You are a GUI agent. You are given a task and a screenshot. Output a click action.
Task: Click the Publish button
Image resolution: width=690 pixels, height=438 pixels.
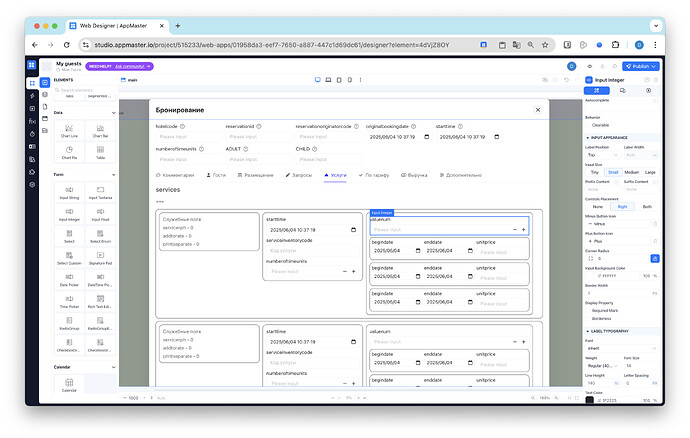click(x=641, y=66)
